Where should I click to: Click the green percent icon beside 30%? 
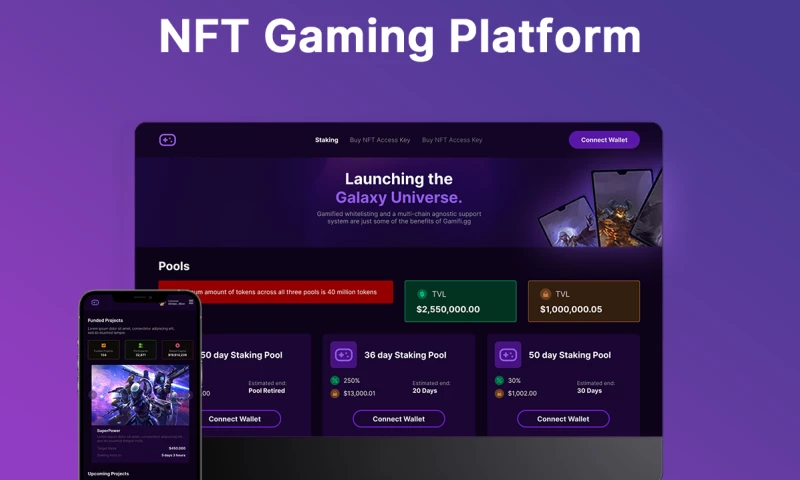point(499,381)
